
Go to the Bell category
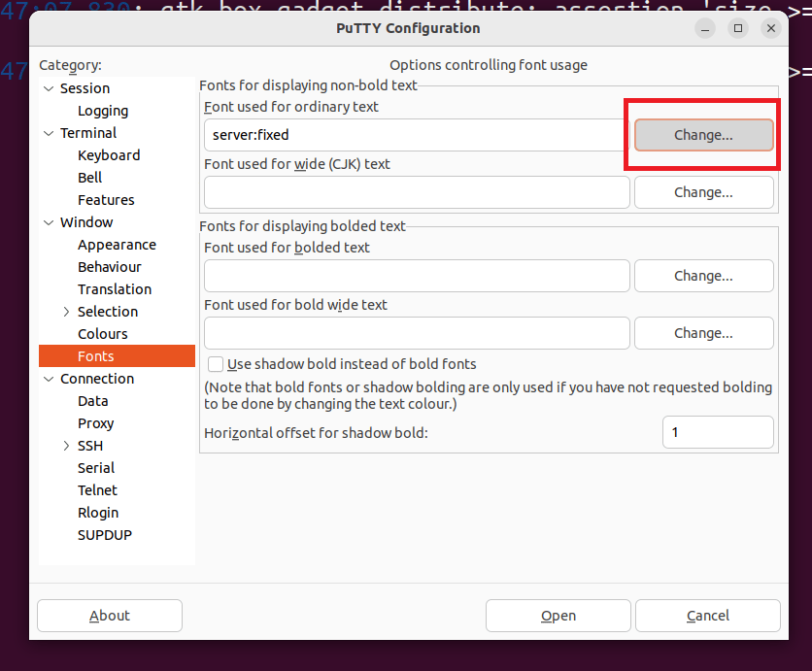90,178
